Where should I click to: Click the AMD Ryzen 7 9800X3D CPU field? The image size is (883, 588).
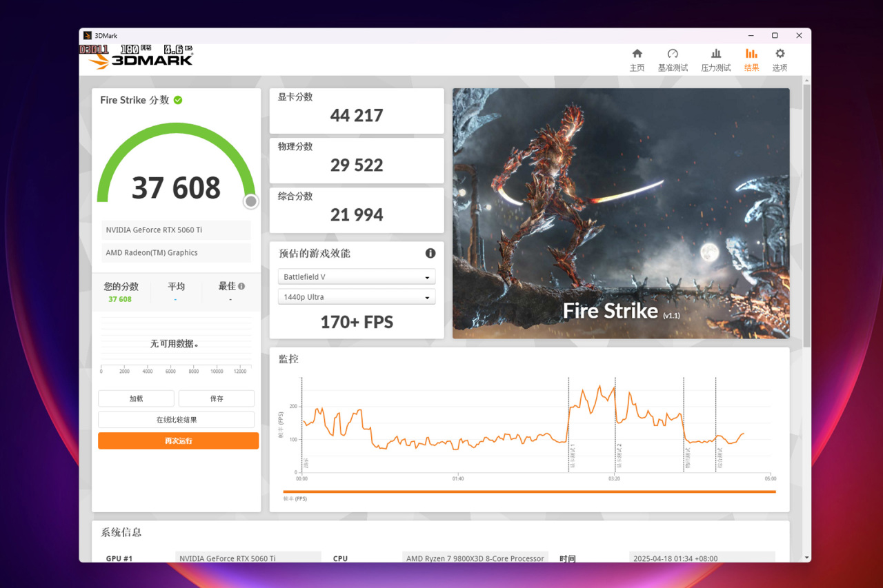click(x=475, y=558)
